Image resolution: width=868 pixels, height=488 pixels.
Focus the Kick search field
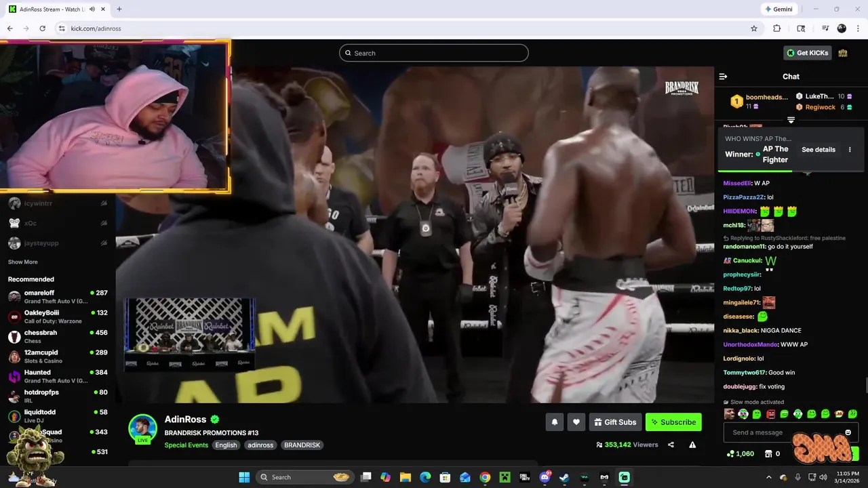click(434, 53)
